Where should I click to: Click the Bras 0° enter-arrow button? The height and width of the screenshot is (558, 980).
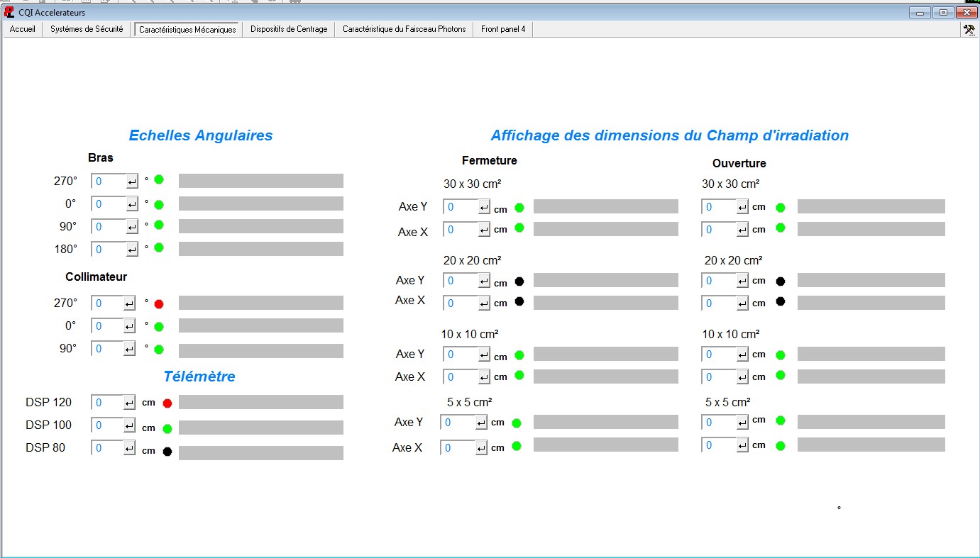pyautogui.click(x=132, y=204)
